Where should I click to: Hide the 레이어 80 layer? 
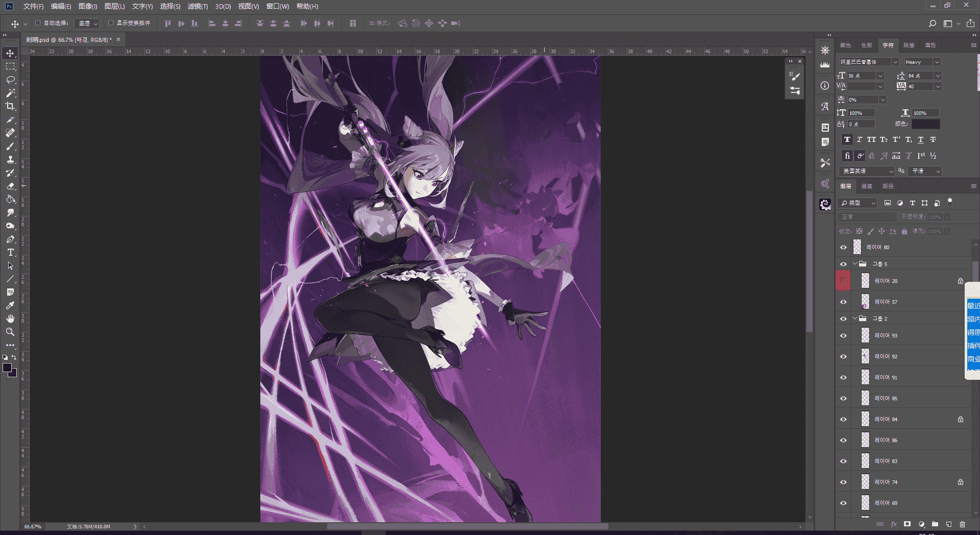pyautogui.click(x=843, y=247)
